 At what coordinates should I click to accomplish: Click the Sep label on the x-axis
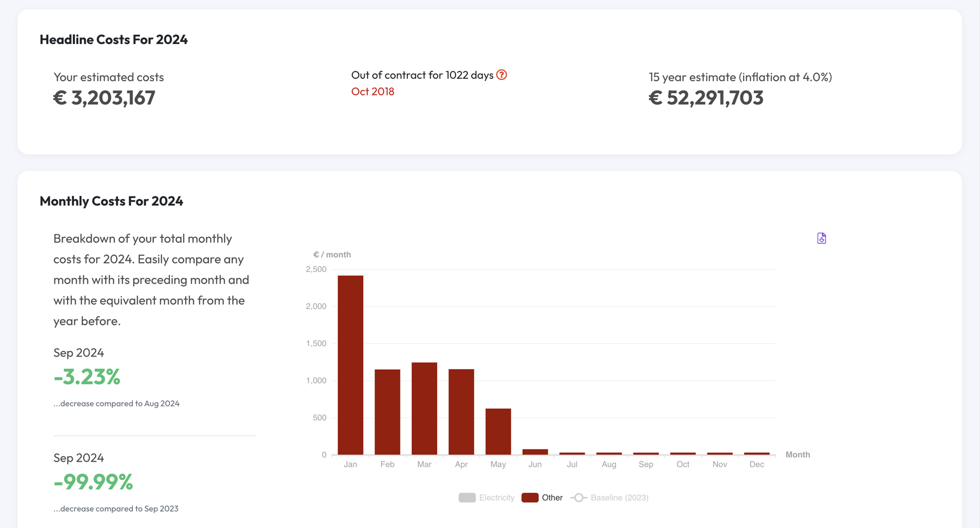point(646,464)
